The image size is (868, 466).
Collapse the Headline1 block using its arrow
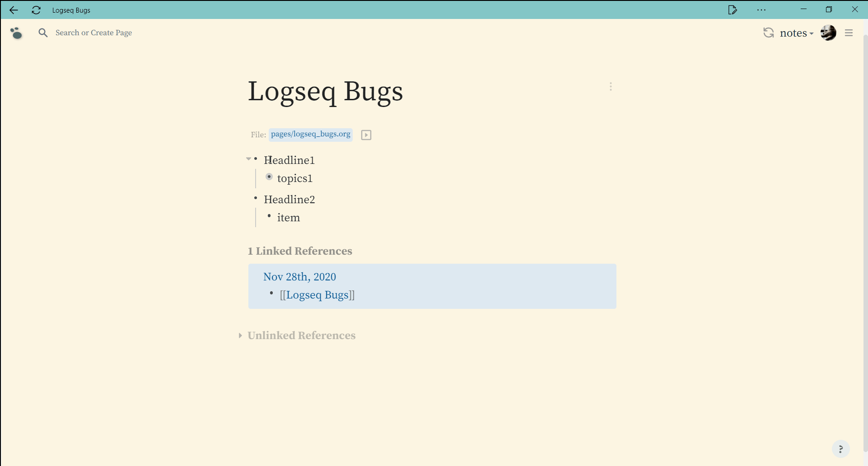248,158
